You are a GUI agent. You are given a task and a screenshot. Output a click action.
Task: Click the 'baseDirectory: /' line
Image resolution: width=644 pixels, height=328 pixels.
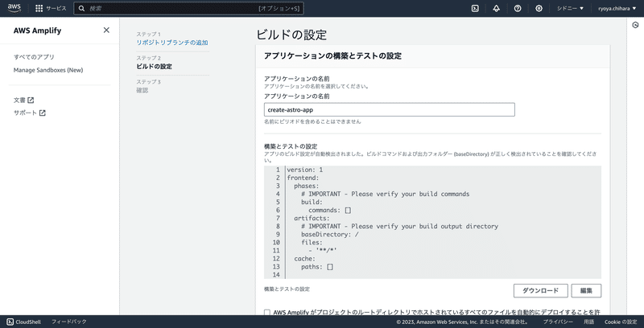click(x=330, y=234)
